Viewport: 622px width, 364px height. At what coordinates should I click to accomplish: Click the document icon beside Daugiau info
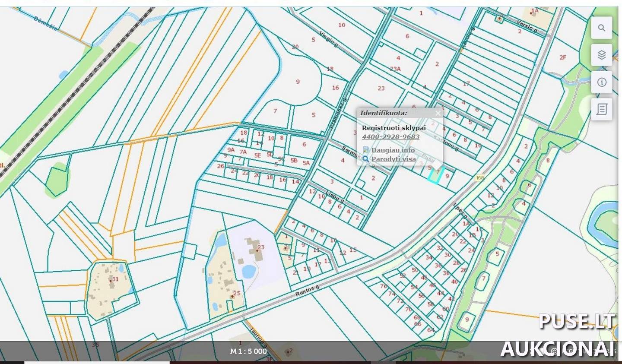pos(366,150)
